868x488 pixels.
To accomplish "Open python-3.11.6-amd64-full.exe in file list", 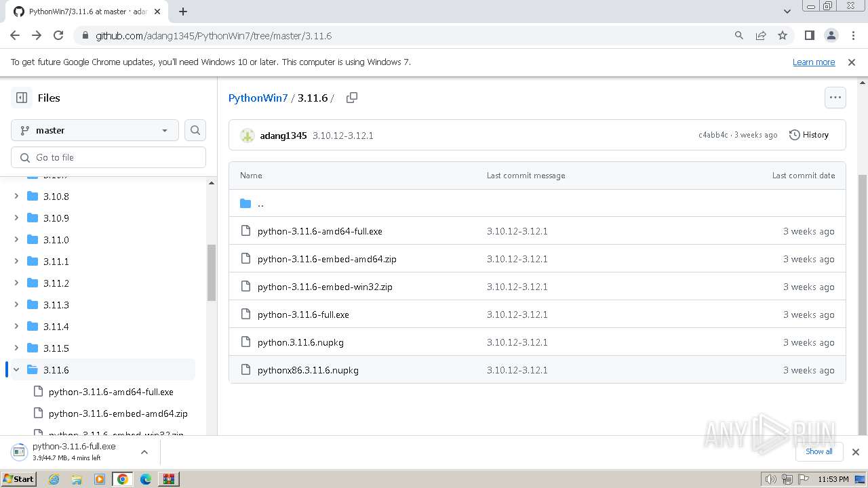I will [x=320, y=231].
